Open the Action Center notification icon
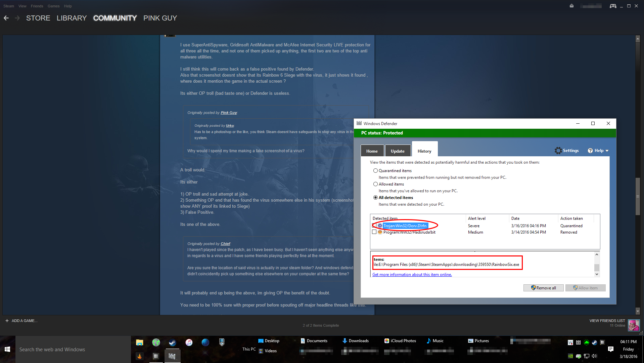This screenshot has height=363, width=644. click(611, 349)
